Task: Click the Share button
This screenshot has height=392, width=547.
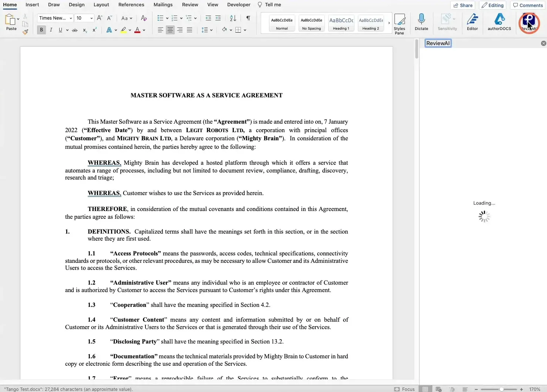Action: coord(463,5)
